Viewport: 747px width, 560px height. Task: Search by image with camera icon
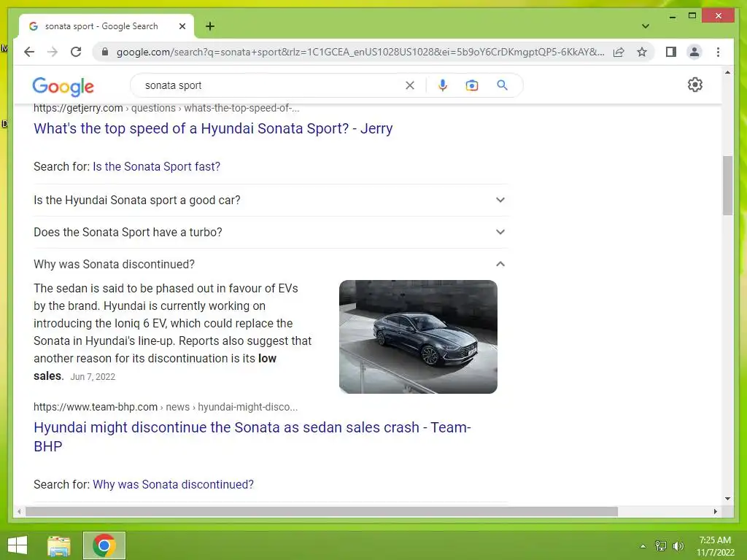[472, 85]
